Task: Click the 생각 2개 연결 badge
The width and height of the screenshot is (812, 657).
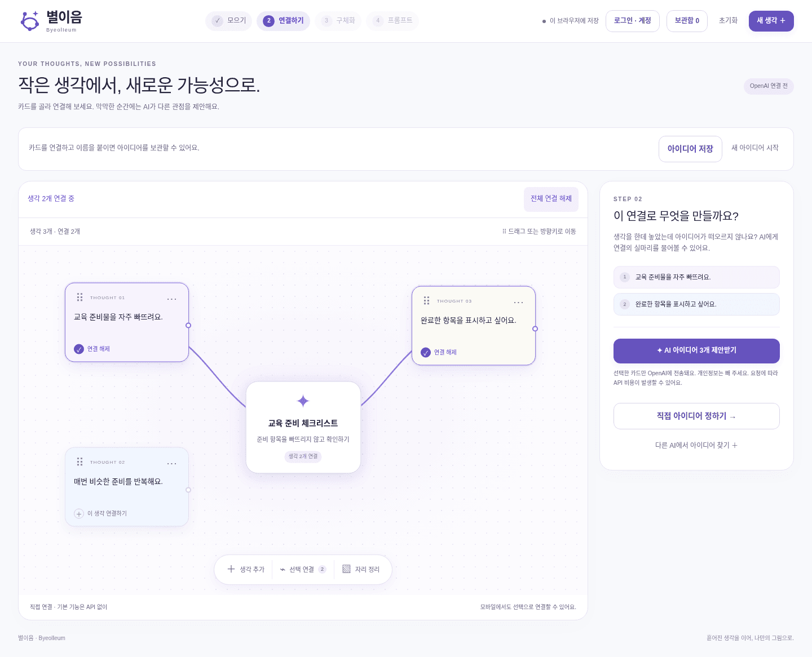Action: click(x=303, y=456)
